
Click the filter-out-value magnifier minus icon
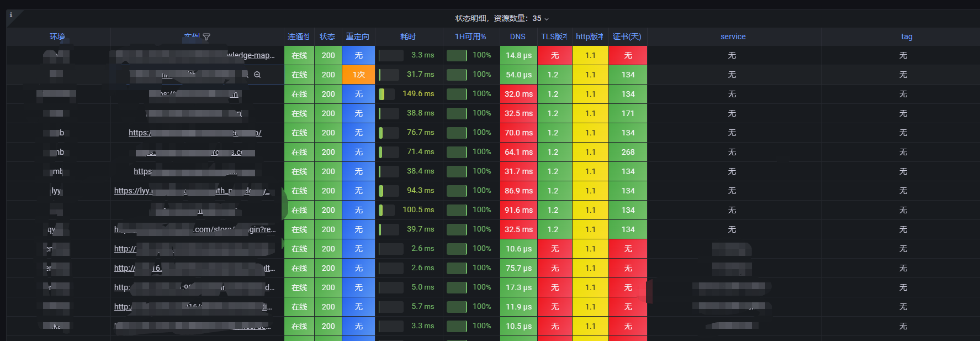(257, 75)
